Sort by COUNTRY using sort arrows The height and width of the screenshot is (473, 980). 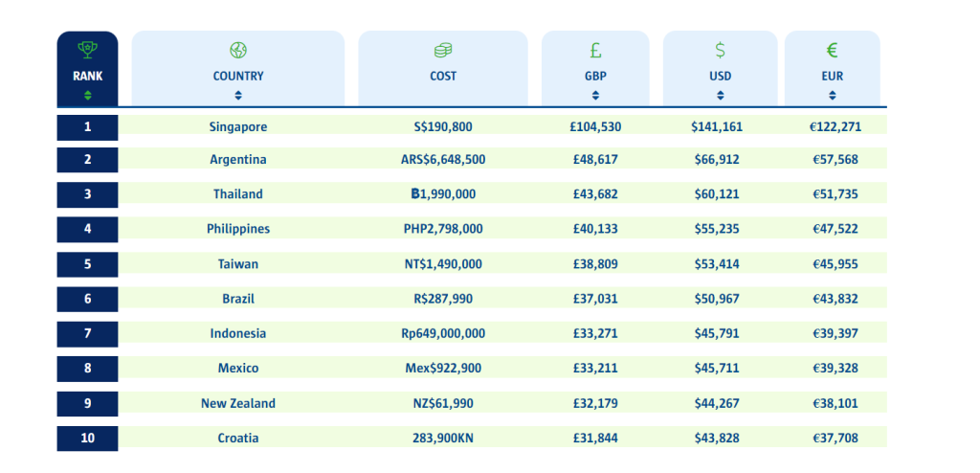(x=238, y=95)
